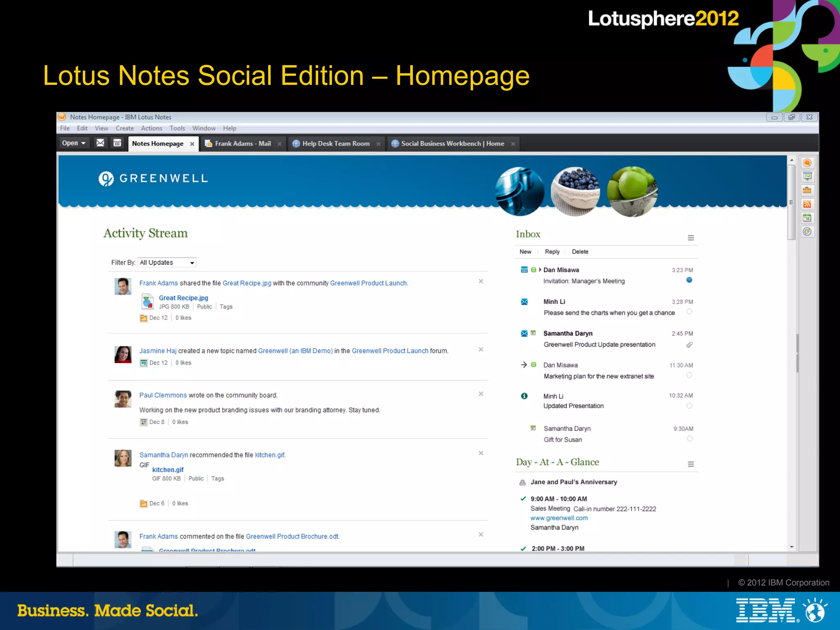
Task: Click Samantha Daryn's profile photo
Action: [x=123, y=458]
